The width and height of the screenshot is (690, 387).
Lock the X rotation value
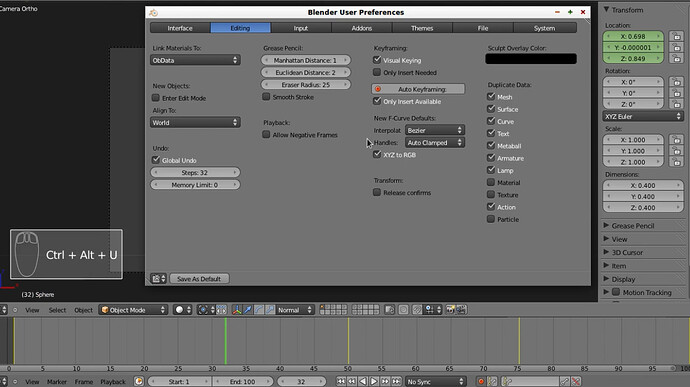click(x=677, y=82)
